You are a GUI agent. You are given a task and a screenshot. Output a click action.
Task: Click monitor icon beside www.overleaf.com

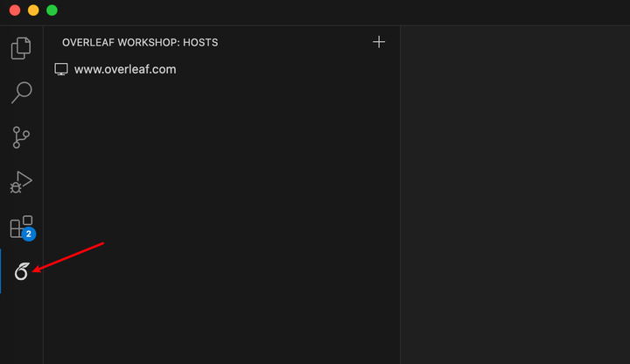tap(61, 69)
